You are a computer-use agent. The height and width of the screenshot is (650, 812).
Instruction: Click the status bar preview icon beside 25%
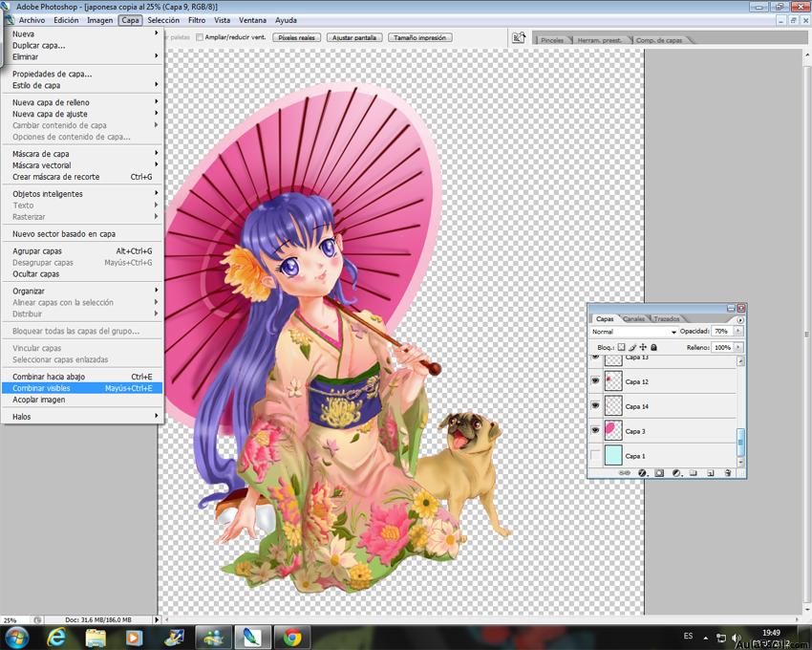pos(38,620)
